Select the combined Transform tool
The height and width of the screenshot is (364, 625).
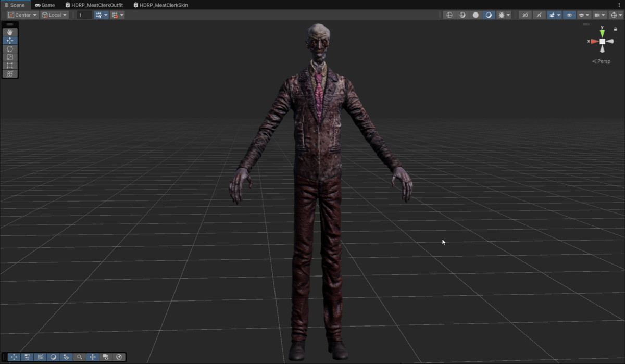pos(10,74)
